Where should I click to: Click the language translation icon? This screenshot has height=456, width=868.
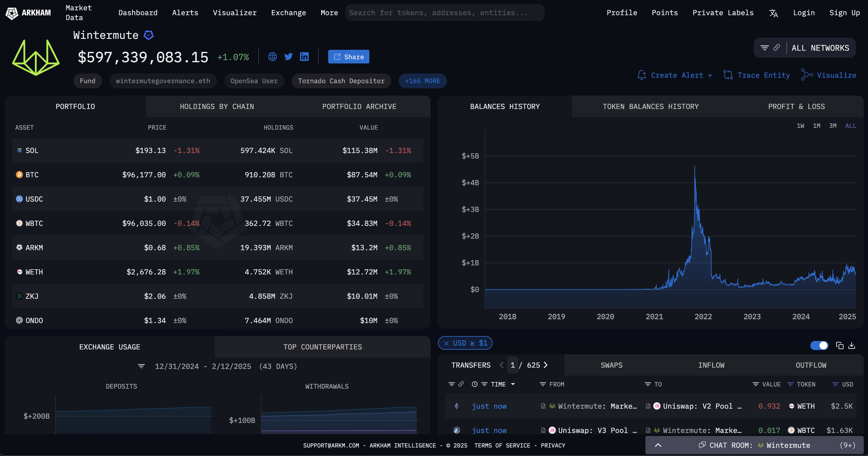(x=773, y=13)
